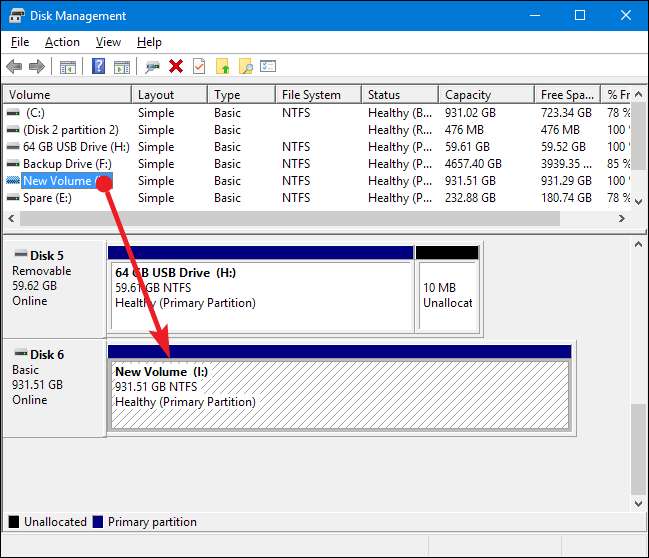This screenshot has width=649, height=558.
Task: Open the Help menu
Action: [149, 42]
